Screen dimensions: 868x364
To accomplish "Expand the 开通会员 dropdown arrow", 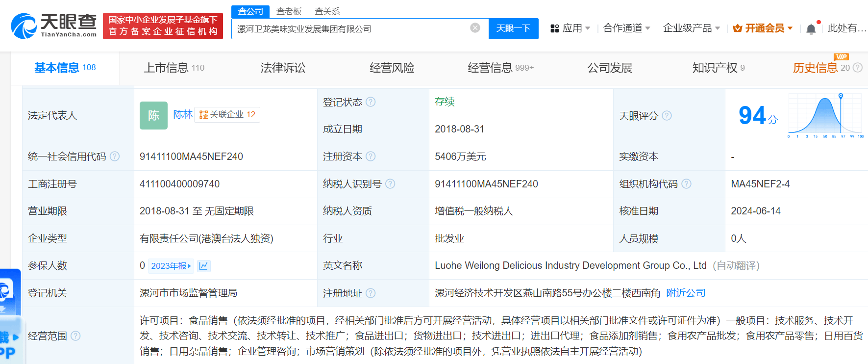I will (x=790, y=28).
